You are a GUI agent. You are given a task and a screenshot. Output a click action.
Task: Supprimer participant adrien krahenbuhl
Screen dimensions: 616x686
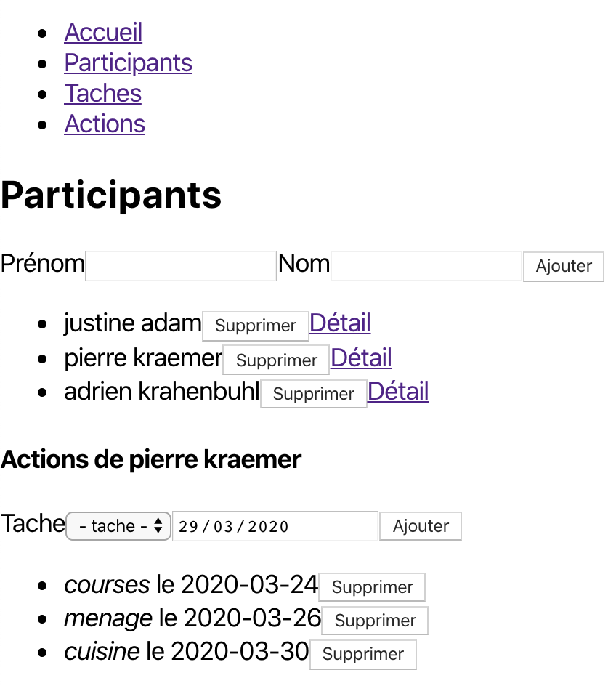pos(314,394)
